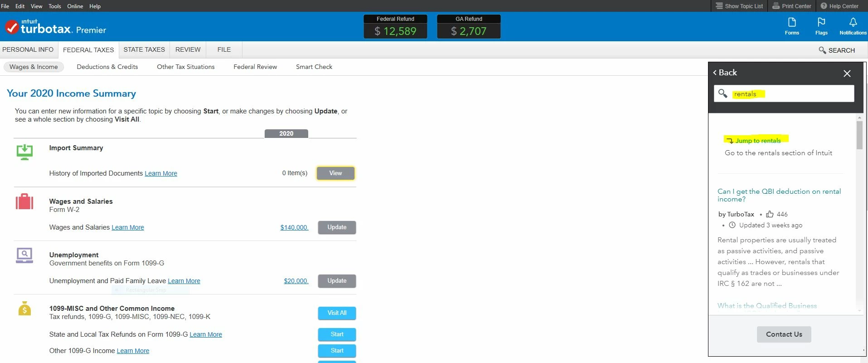Start State and Local Tax Refunds
868x363 pixels.
[x=337, y=334]
